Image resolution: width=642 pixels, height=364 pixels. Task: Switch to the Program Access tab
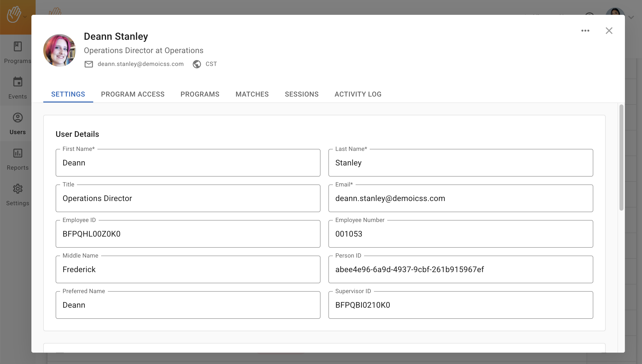133,94
